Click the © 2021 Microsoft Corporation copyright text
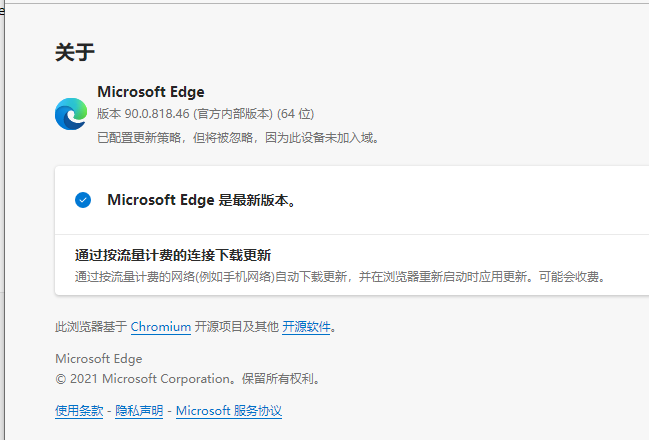The height and width of the screenshot is (440, 649). pos(187,379)
